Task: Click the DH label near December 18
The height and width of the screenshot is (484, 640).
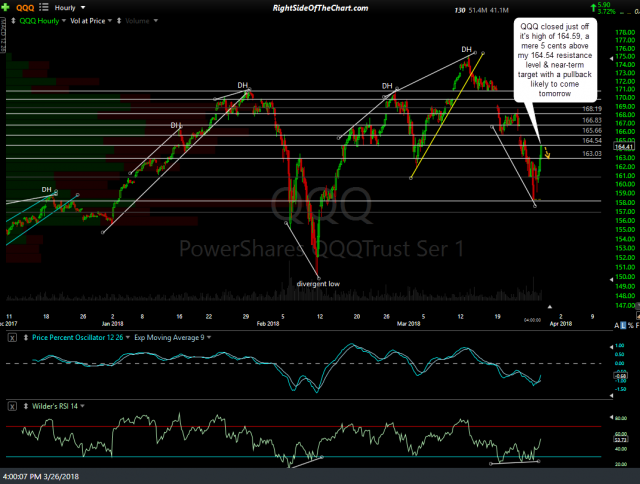Action: click(x=47, y=189)
